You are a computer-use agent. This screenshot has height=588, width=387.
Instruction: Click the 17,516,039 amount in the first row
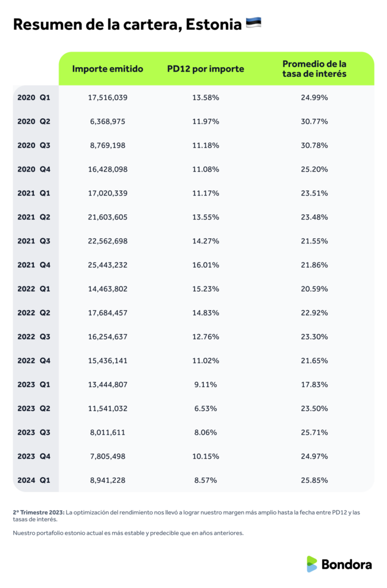pos(107,98)
